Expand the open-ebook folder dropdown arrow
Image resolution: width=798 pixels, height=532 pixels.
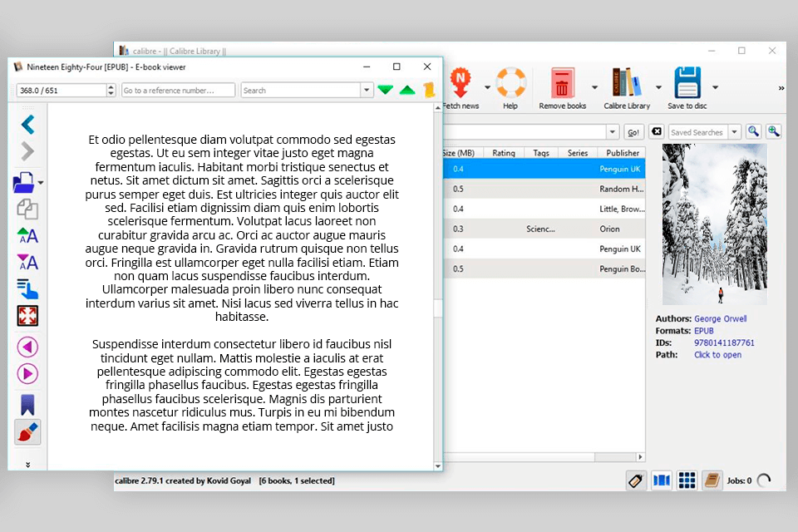(x=41, y=183)
